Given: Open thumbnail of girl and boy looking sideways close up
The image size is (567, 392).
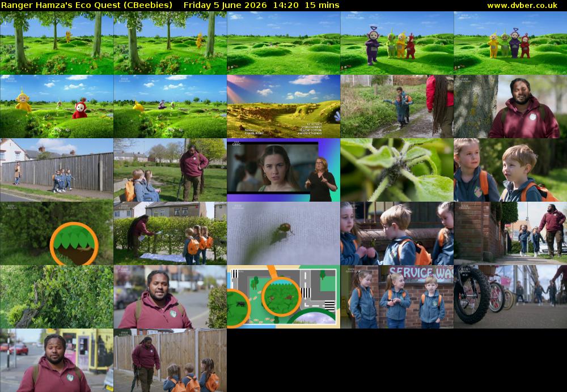Looking at the screenshot, I should 510,170.
